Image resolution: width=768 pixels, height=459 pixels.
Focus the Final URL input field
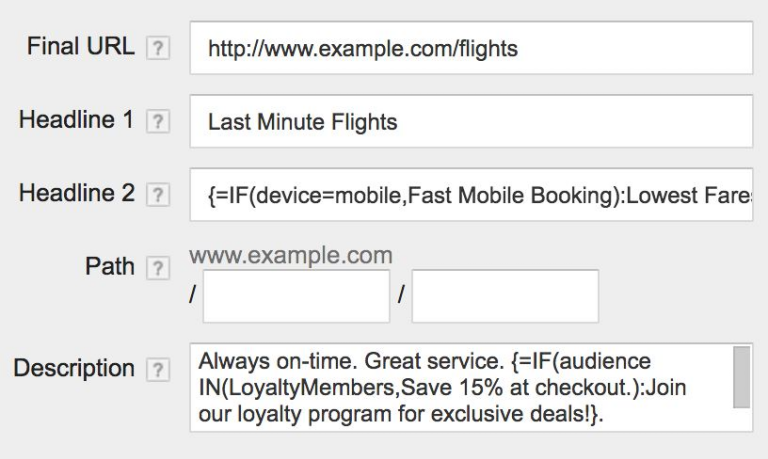[470, 48]
